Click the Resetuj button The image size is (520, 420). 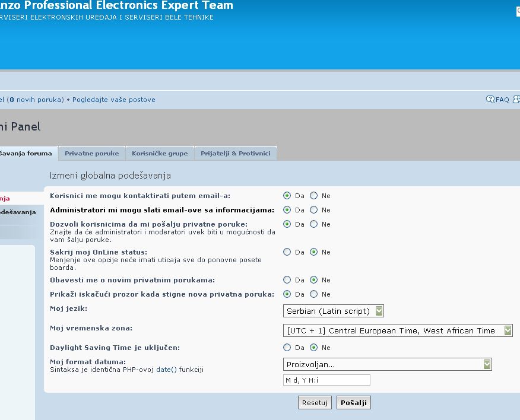(315, 403)
